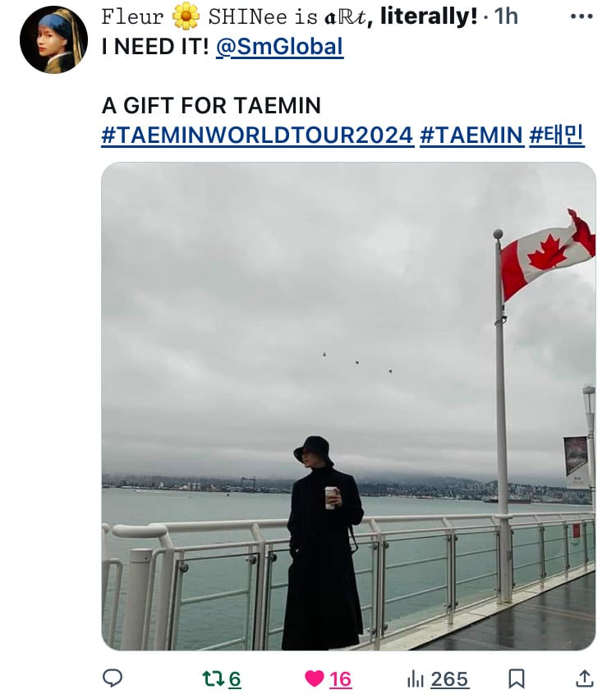Open Fleur's round profile avatar

[x=54, y=39]
